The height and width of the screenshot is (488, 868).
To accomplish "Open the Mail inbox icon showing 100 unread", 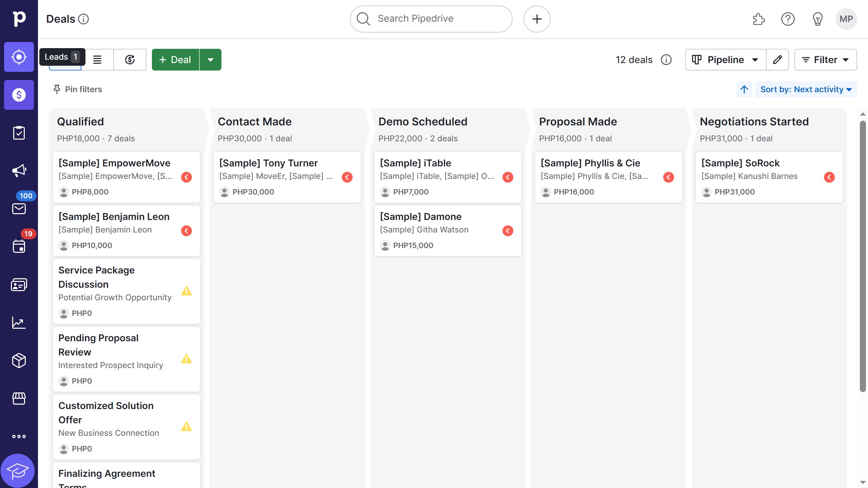I will click(x=19, y=208).
